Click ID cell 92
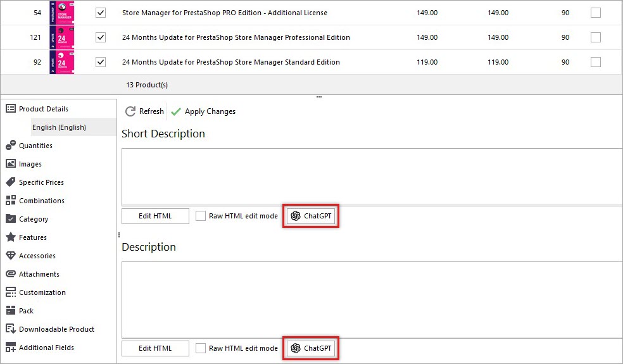 [37, 62]
